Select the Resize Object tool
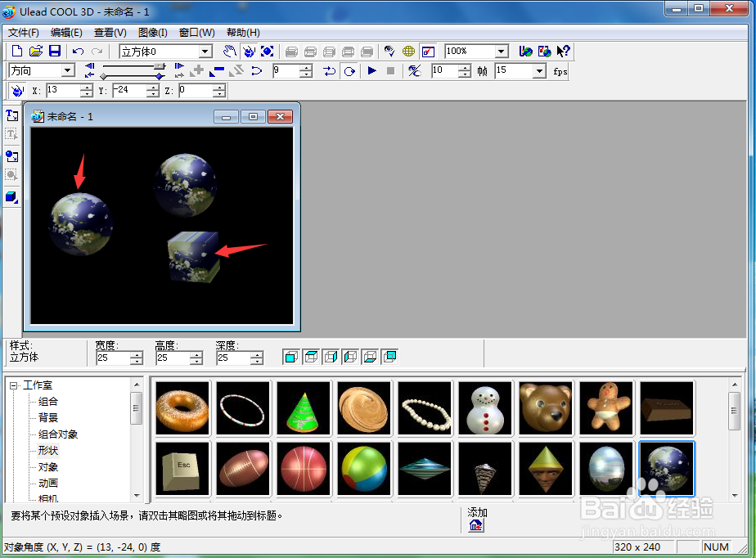The width and height of the screenshot is (756, 558). tap(268, 51)
